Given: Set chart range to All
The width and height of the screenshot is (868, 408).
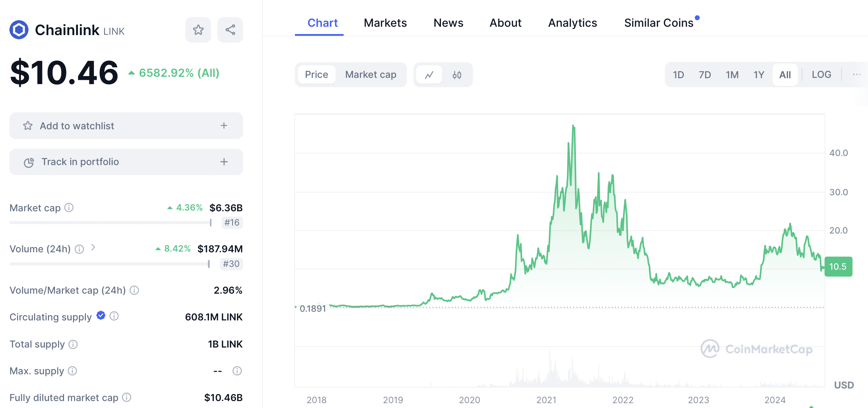Looking at the screenshot, I should 785,75.
